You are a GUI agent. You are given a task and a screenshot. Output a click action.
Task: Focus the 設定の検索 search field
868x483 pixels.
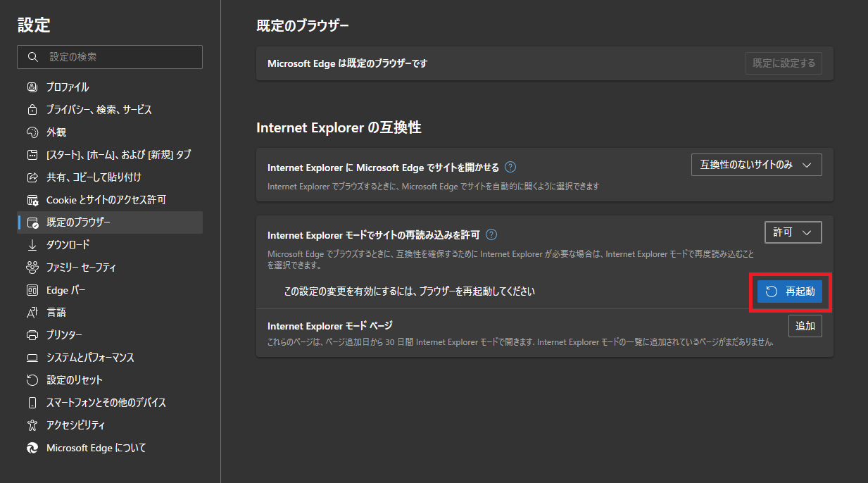point(110,57)
